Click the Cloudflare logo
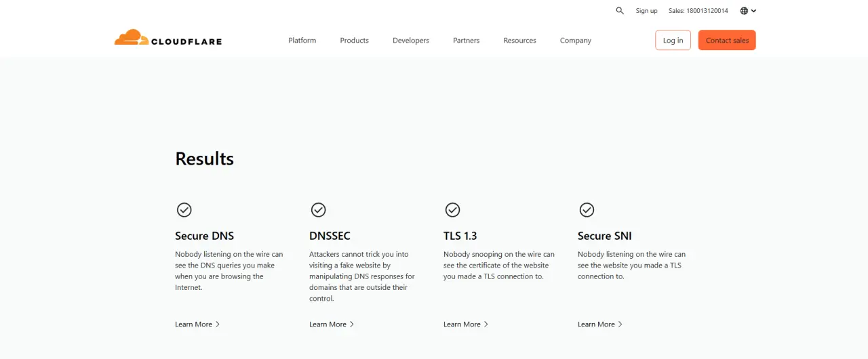Viewport: 868px width, 359px height. coord(168,39)
